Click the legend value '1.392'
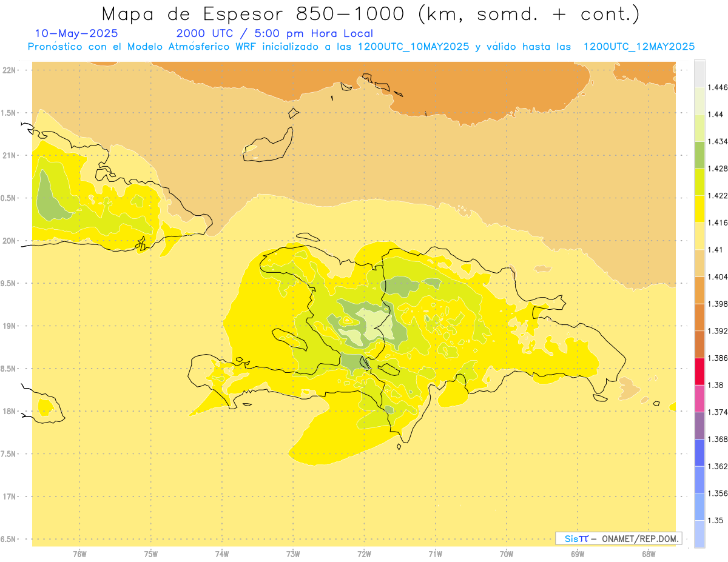728x562 pixels. point(718,331)
